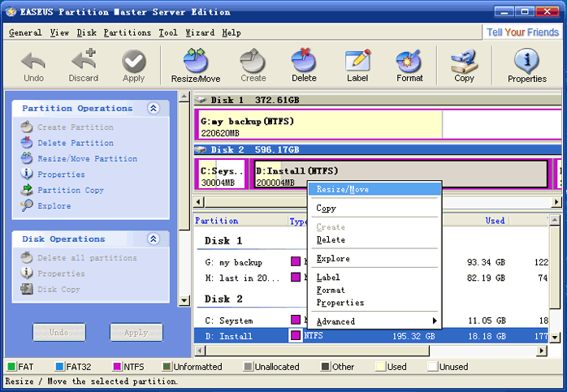The image size is (567, 392).
Task: Click the FAT32 legend color swatch
Action: point(59,367)
